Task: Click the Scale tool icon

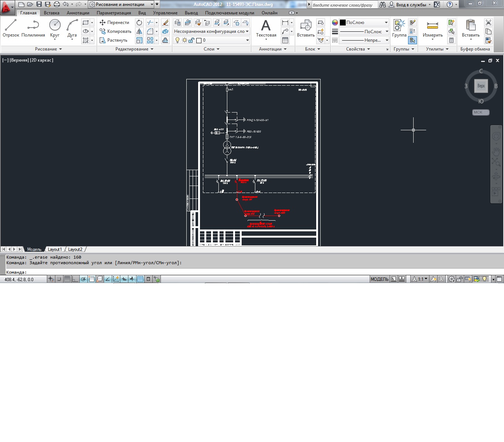Action: coord(139,40)
